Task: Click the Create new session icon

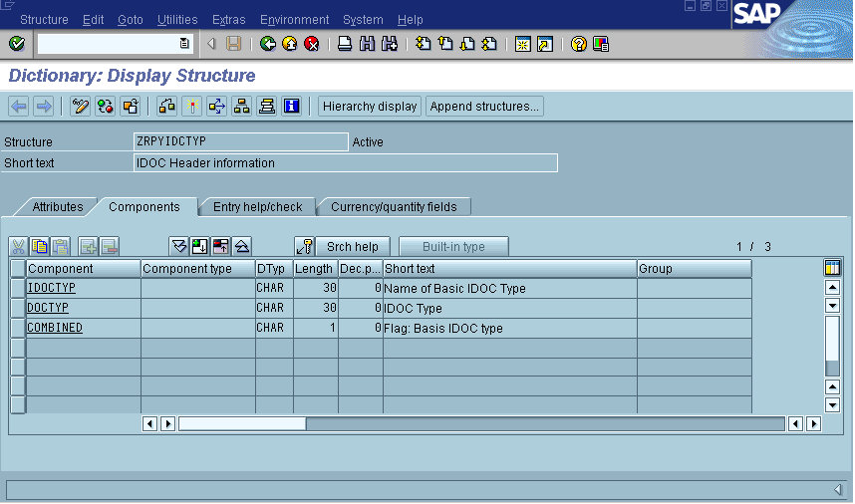Action: tap(522, 44)
